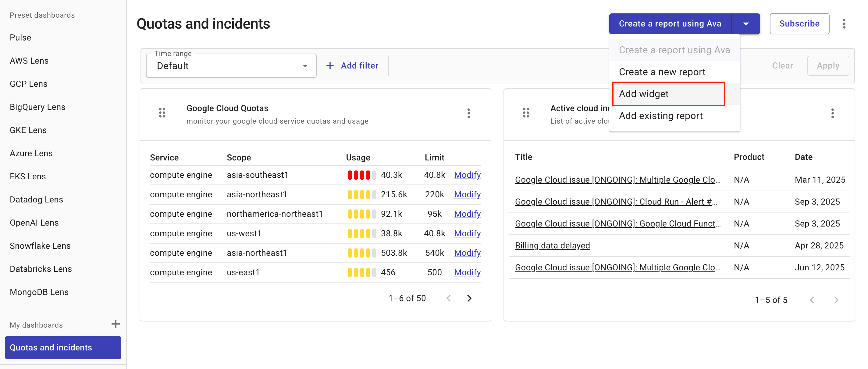Click the Google Cloud Quotas widget title
Image resolution: width=868 pixels, height=369 pixels.
(x=227, y=108)
